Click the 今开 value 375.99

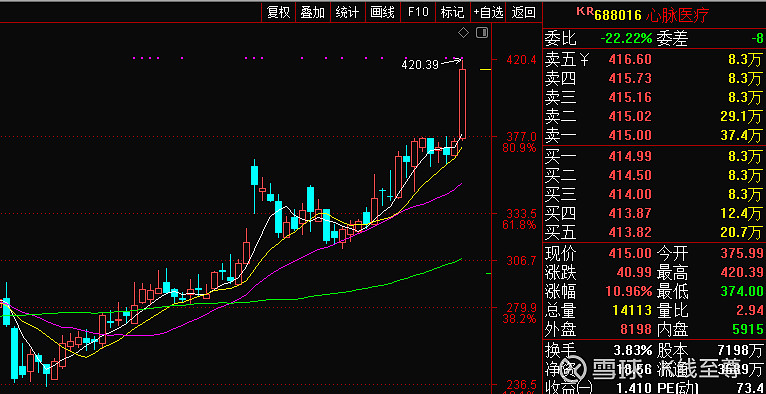pyautogui.click(x=742, y=253)
